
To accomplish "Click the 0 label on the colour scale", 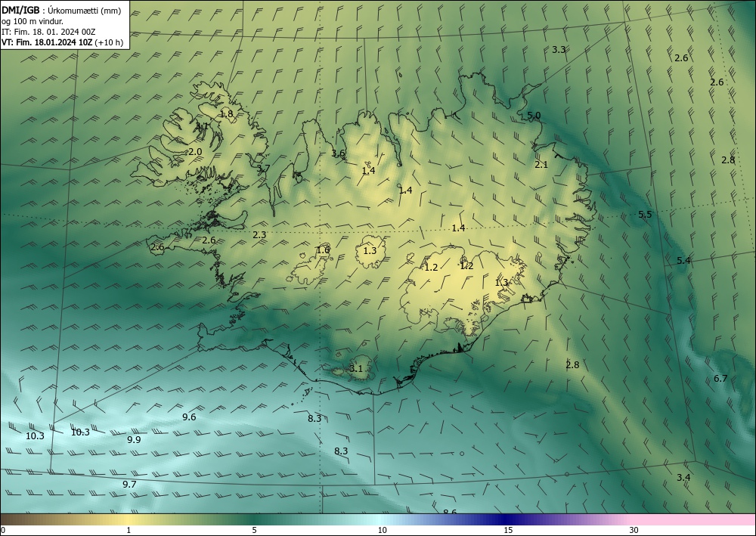I will (3, 530).
